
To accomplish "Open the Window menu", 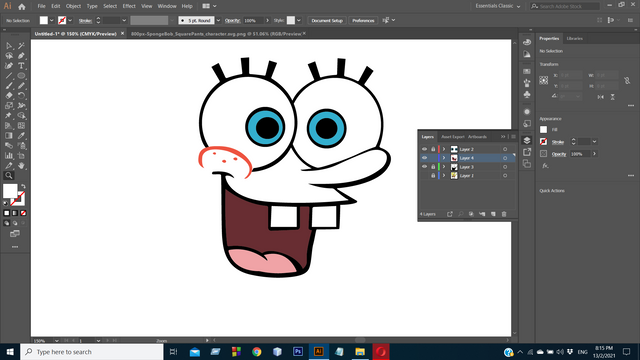I will 167,6.
